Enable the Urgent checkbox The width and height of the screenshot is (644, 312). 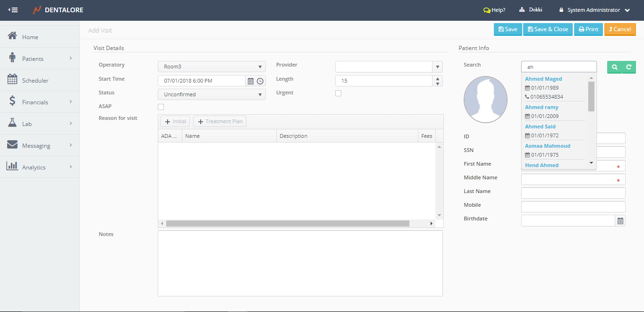338,93
